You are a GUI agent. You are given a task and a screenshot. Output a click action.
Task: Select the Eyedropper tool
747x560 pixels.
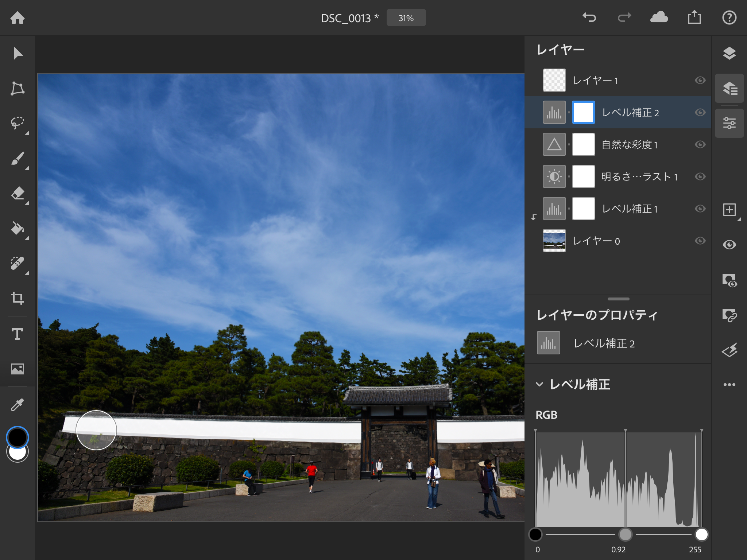pos(17,403)
